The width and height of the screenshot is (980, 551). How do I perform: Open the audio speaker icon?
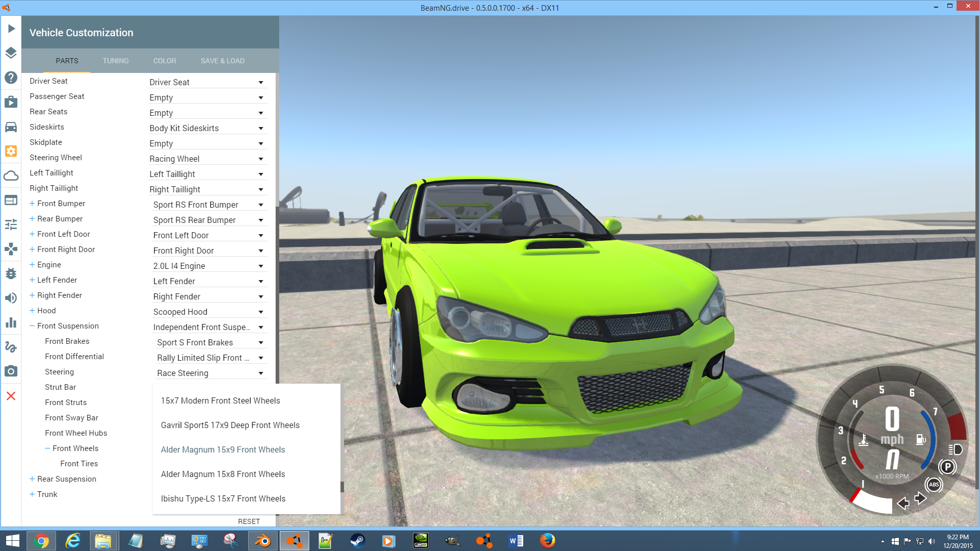click(11, 298)
